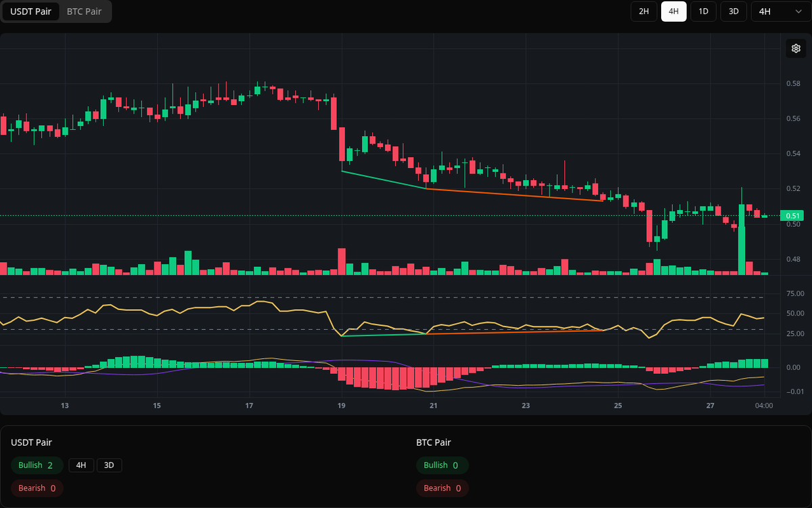Click the Bearish 0 badge under USDT Pair

tap(37, 488)
